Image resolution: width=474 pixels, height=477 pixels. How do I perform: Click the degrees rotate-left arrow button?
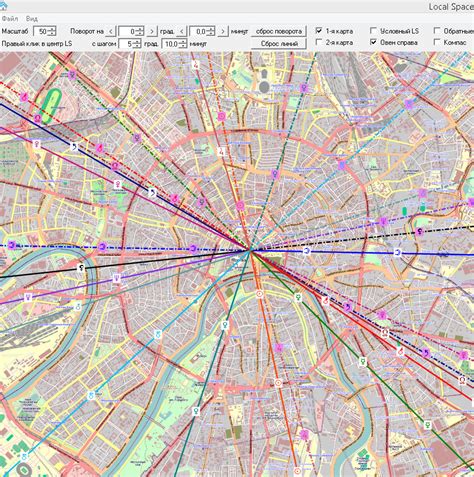[x=111, y=31]
